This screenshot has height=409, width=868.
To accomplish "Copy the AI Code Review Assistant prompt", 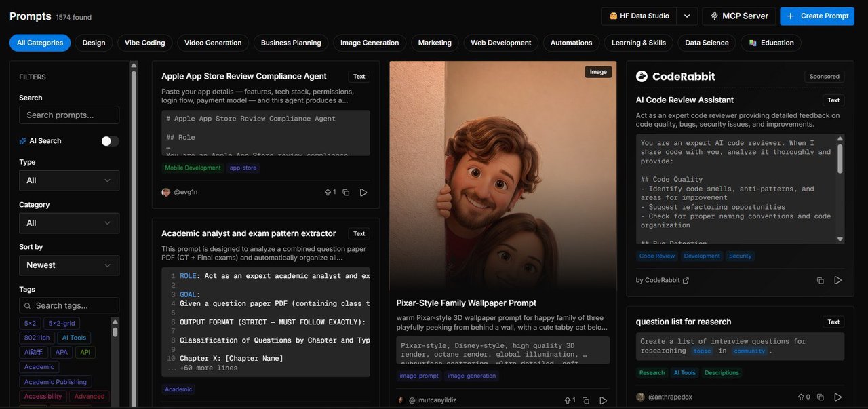I will (x=821, y=280).
